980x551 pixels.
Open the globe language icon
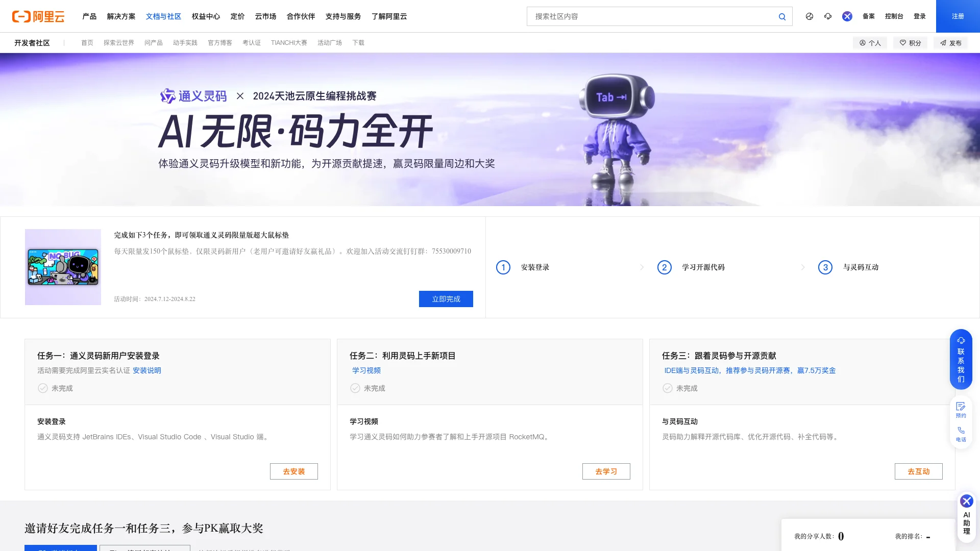(x=810, y=16)
